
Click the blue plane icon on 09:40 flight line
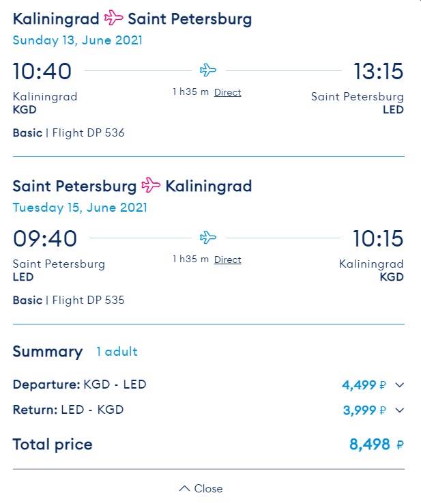click(208, 237)
